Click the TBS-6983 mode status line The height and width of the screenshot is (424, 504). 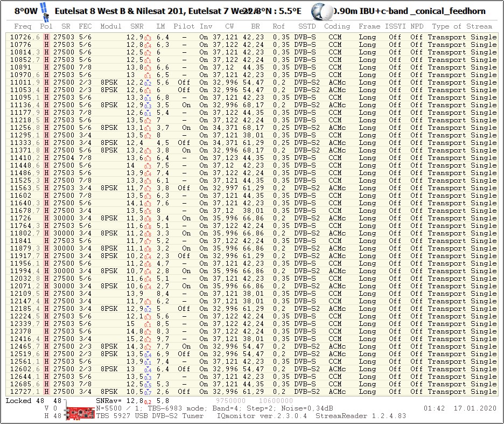214,408
